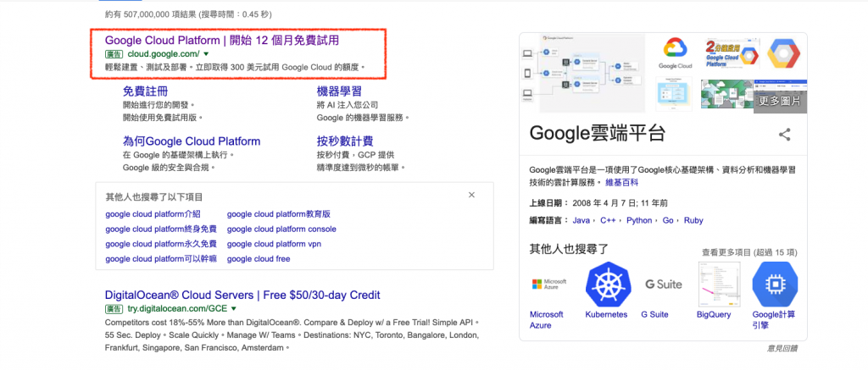Search google cloud platform教育版 suggestion

(x=278, y=214)
